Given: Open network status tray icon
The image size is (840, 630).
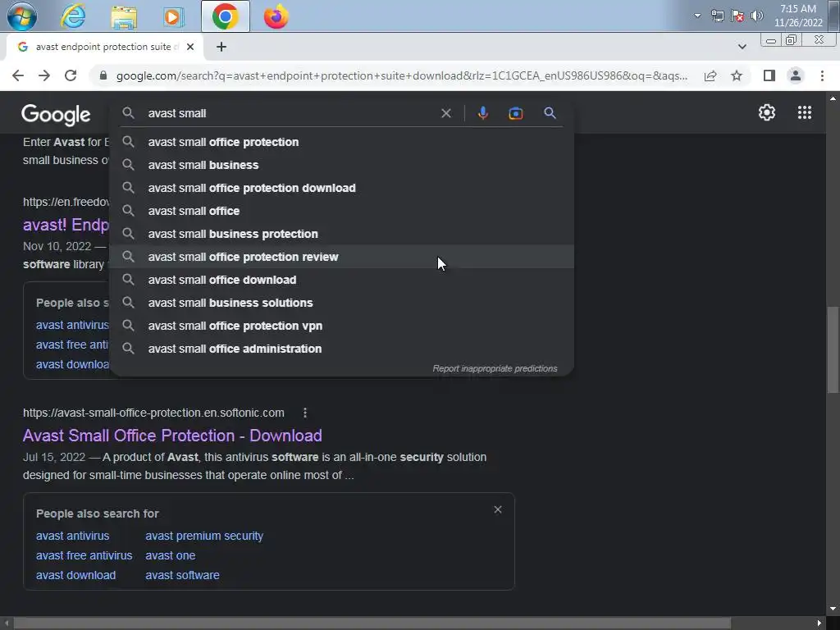Looking at the screenshot, I should coord(717,16).
